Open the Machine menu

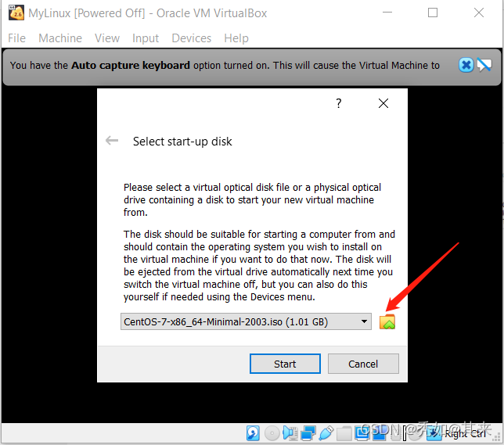tap(60, 38)
